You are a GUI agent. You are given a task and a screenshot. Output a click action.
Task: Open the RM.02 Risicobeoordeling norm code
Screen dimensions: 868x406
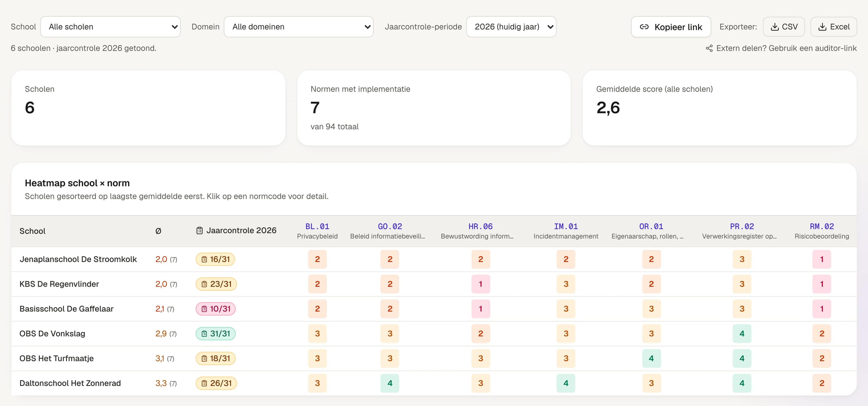(x=822, y=227)
